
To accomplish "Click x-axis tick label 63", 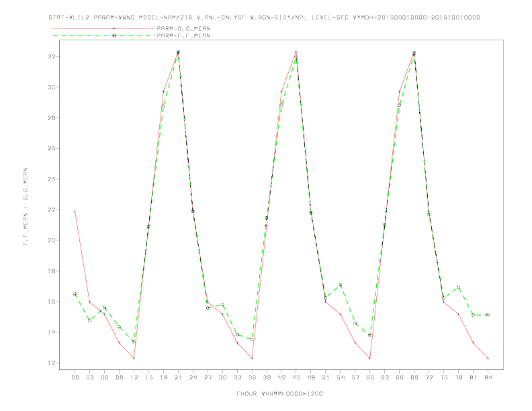I will pos(385,377).
